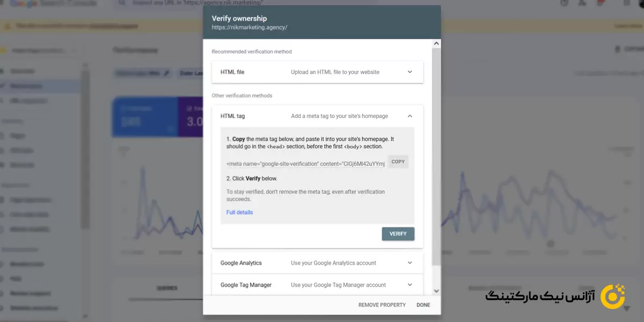Viewport: 644px width, 322px height.
Task: Toggle the purple impressions metric card
Action: pos(190,117)
